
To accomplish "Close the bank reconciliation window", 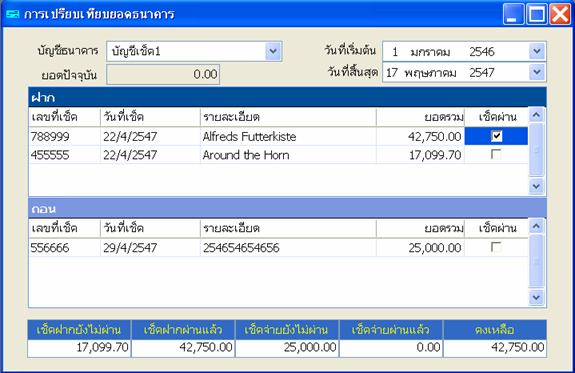I will pyautogui.click(x=560, y=14).
